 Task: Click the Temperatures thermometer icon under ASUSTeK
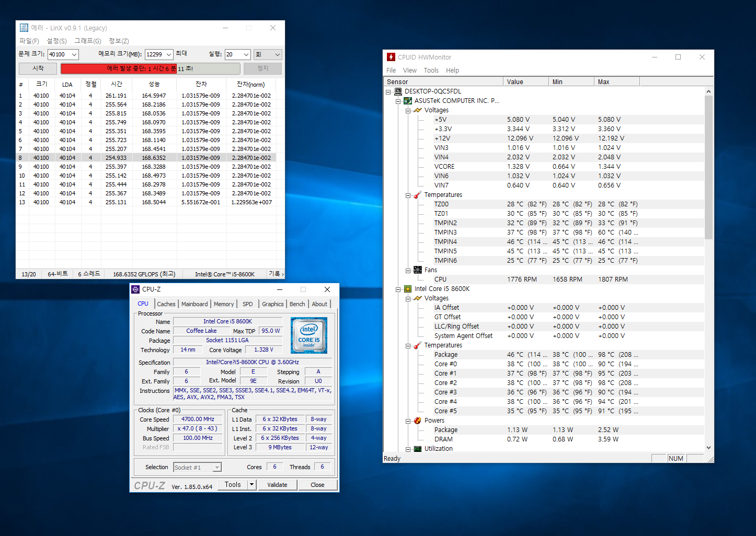[x=417, y=195]
